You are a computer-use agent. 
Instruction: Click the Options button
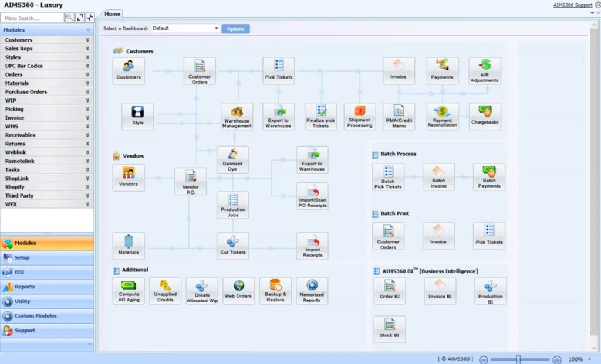(235, 29)
